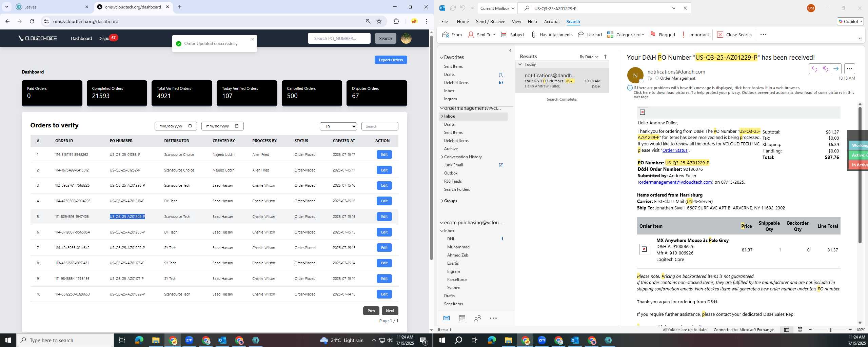This screenshot has width=868, height=347.
Task: Adjust Outlook zoom slider
Action: pos(830,330)
